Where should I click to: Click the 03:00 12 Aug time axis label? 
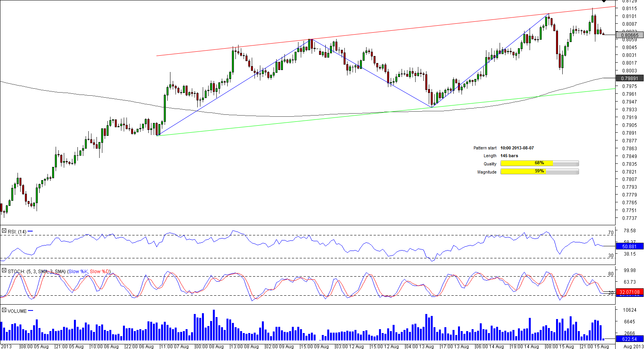coord(349,347)
